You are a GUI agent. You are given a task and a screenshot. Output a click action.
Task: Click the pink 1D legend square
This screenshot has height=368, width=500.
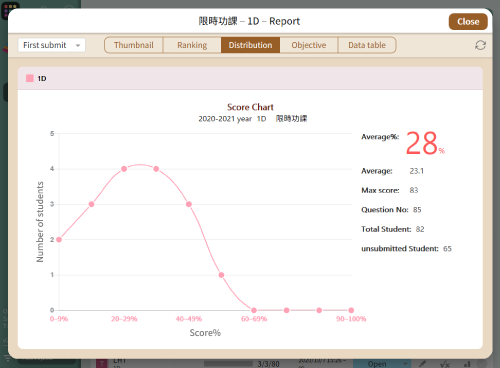point(30,78)
